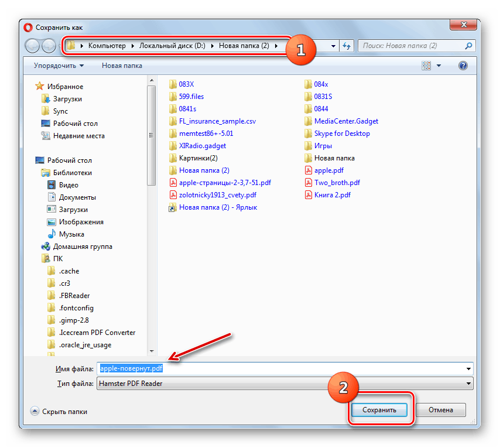Select the .oracle_jre_usage folder
500x448 pixels.
[85, 345]
